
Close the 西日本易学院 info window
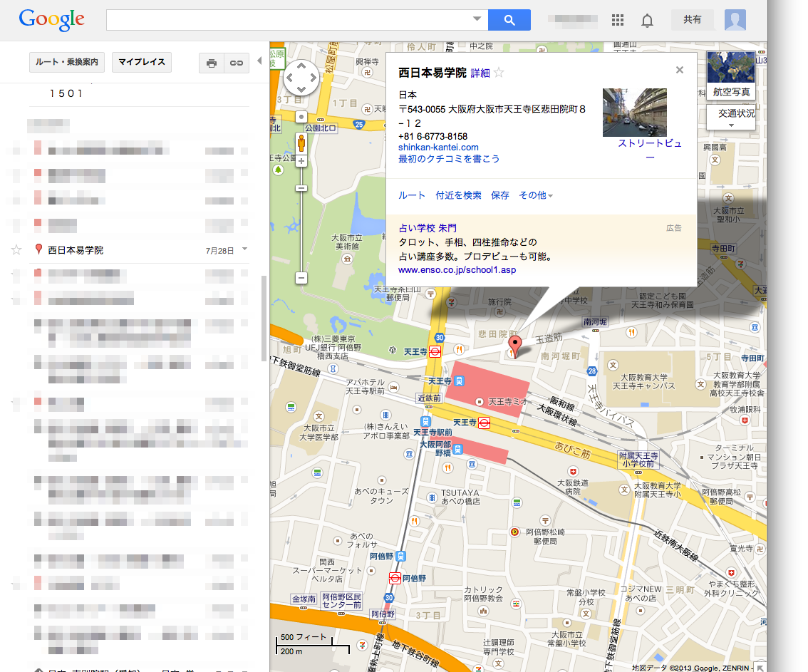click(x=680, y=70)
